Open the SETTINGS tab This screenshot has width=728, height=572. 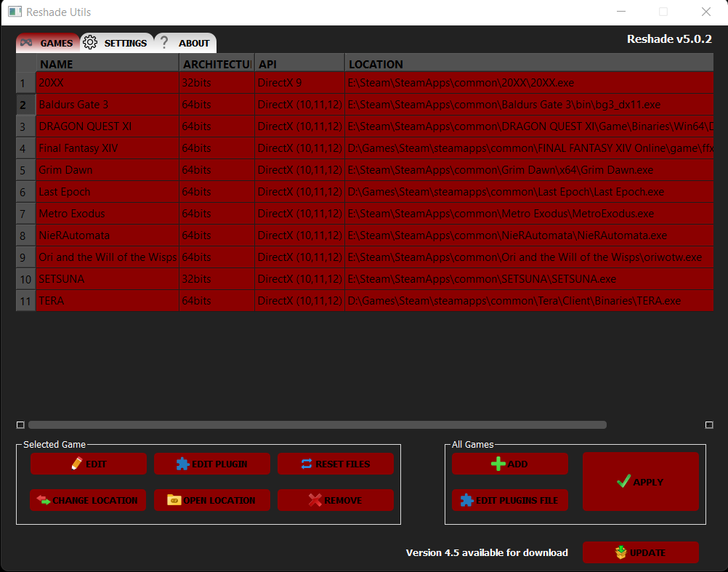pyautogui.click(x=117, y=43)
